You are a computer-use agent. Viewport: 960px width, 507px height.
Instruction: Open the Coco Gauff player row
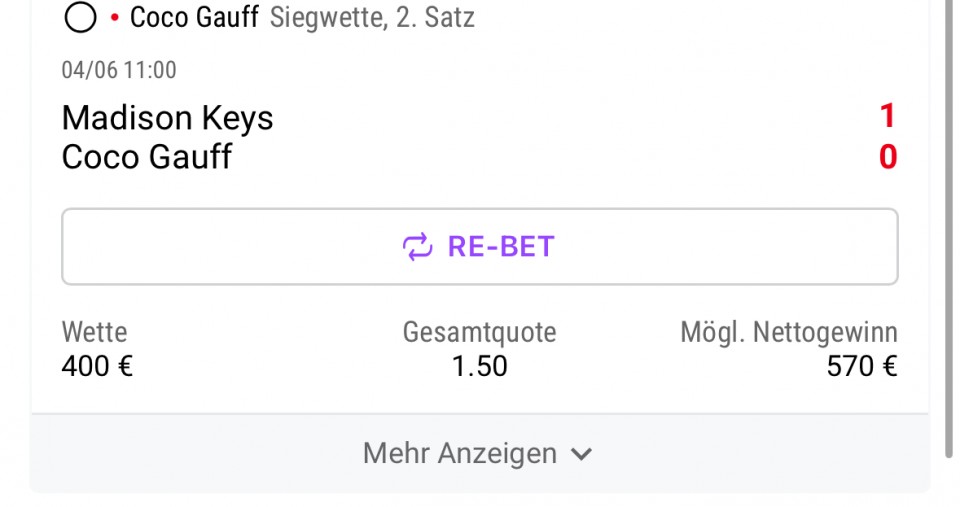[480, 157]
